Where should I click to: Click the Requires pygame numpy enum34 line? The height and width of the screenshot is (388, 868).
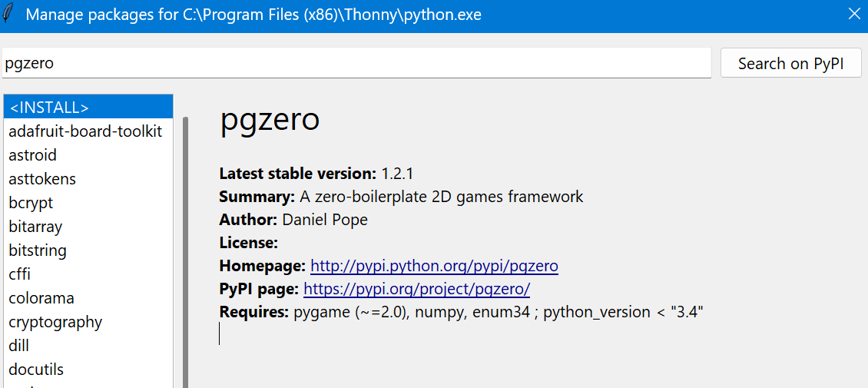461,312
